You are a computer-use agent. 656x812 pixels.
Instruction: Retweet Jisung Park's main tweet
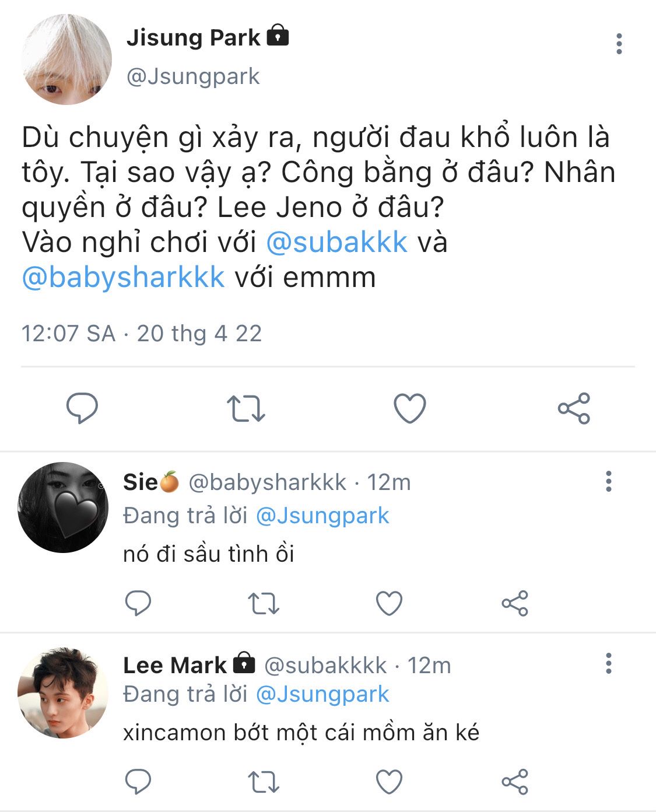pos(245,408)
